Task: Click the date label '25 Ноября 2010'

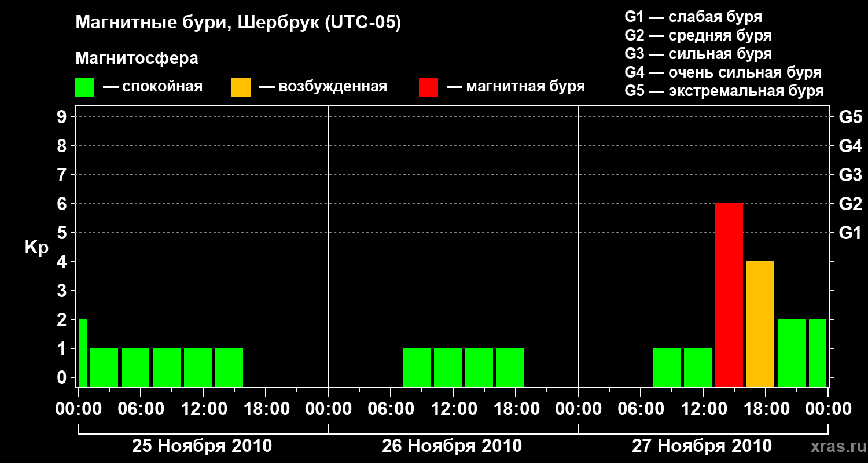Action: (x=202, y=446)
